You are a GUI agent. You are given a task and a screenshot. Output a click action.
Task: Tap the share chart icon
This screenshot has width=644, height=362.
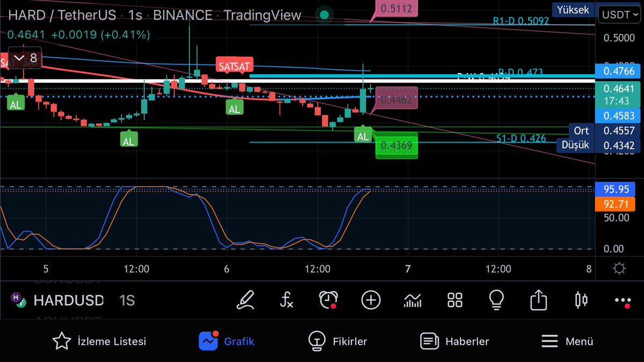pyautogui.click(x=538, y=300)
